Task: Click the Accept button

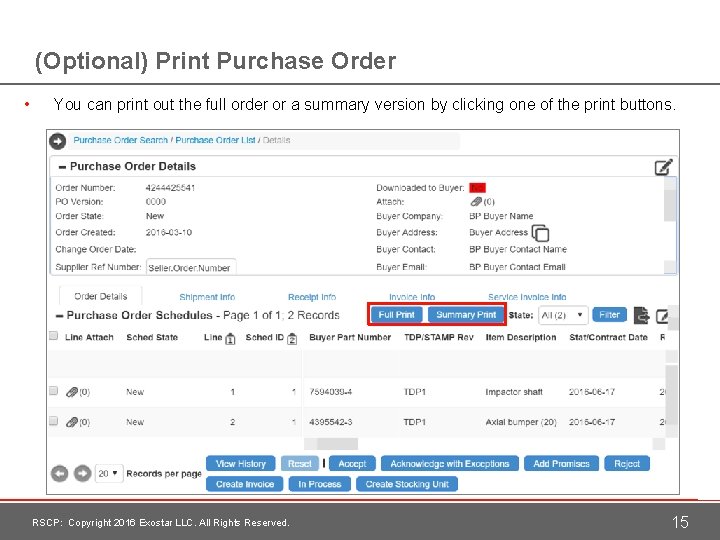Action: click(352, 464)
